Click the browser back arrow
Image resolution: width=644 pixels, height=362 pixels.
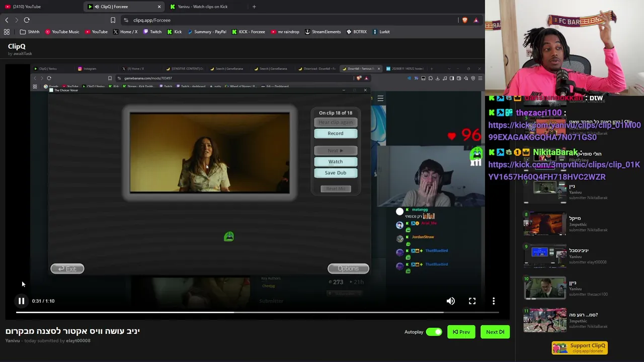pos(7,20)
